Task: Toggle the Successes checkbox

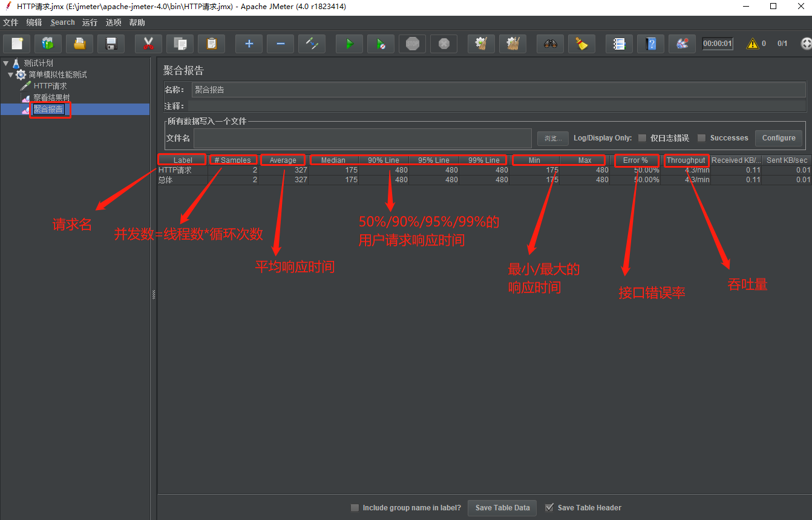Action: [702, 138]
